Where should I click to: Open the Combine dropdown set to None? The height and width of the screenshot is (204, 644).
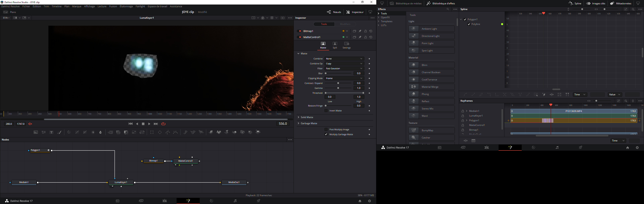(344, 59)
